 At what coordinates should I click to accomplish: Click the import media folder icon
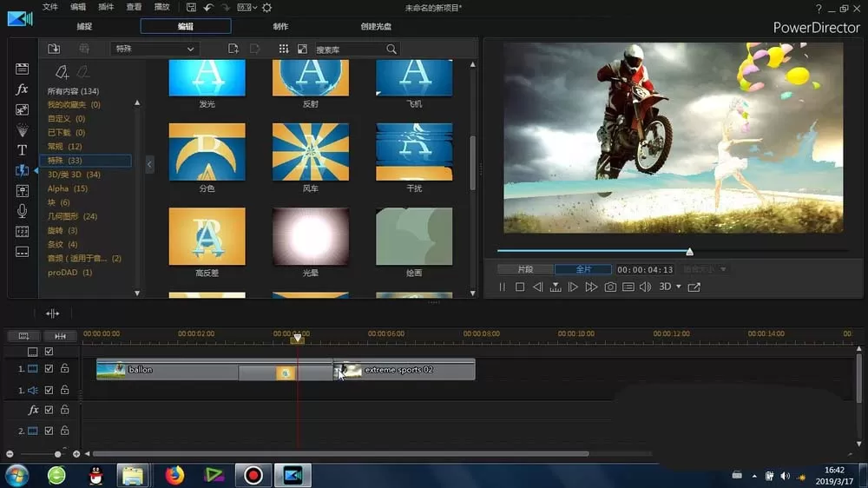pyautogui.click(x=54, y=49)
